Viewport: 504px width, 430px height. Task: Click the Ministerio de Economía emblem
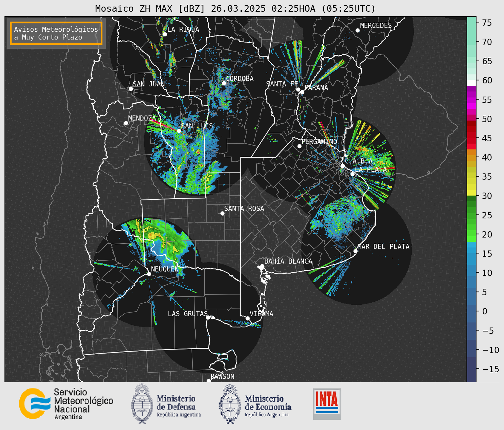(230, 404)
